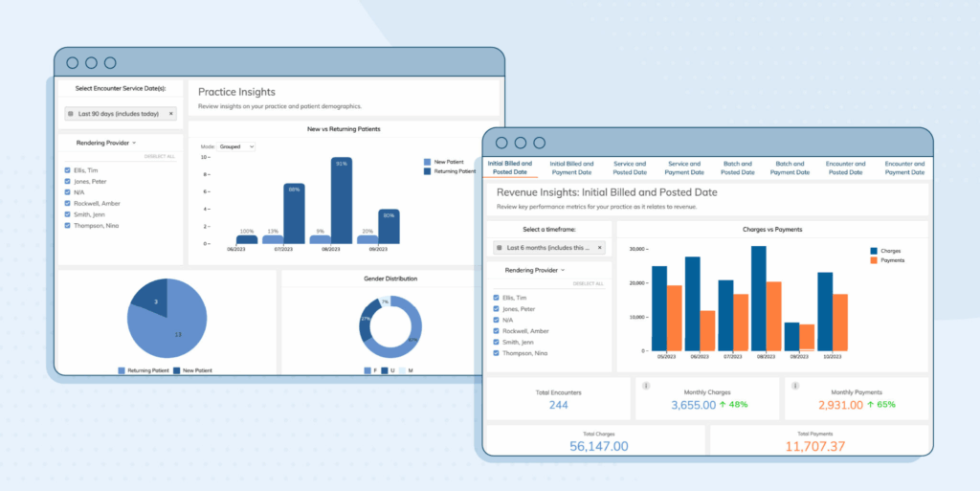This screenshot has height=491, width=980.
Task: Click Deselect All in Practice Insights panel
Action: [160, 156]
